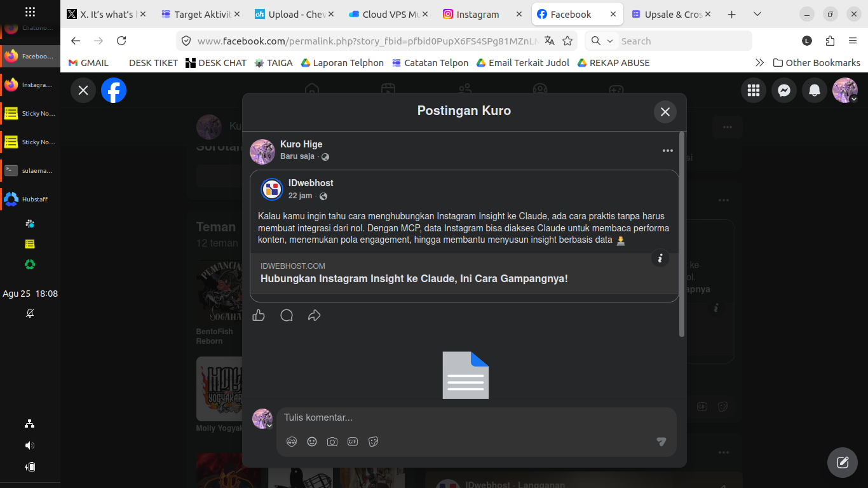Image resolution: width=868 pixels, height=488 pixels.
Task: Attach a photo using the comment camera icon
Action: (x=332, y=442)
